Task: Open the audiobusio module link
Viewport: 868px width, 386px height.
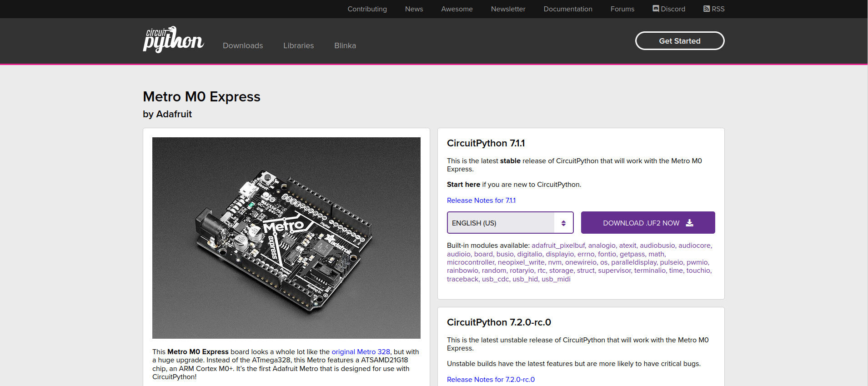Action: pyautogui.click(x=657, y=246)
